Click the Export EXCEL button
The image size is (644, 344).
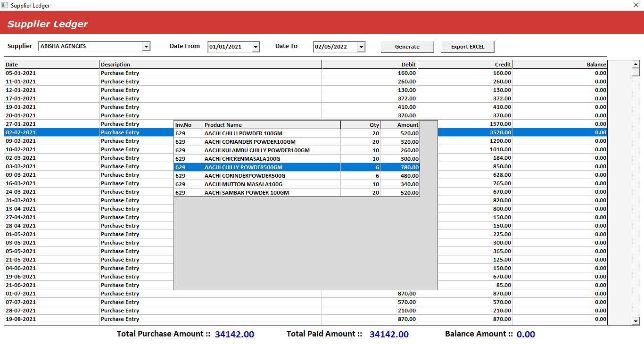click(468, 47)
